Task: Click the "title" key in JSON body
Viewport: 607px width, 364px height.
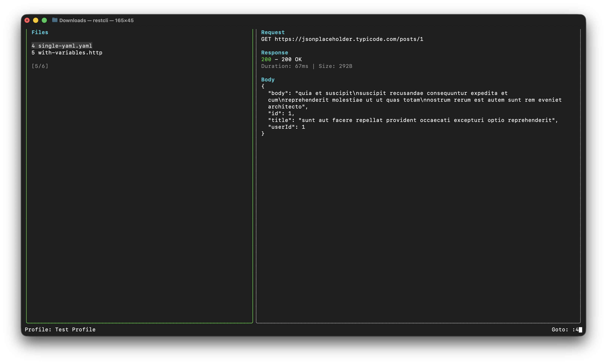Action: coord(279,120)
